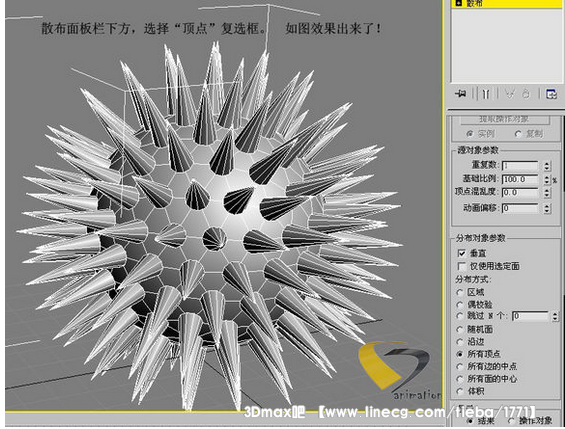Select the 随机面 radio button
The height and width of the screenshot is (429, 565).
click(x=460, y=329)
